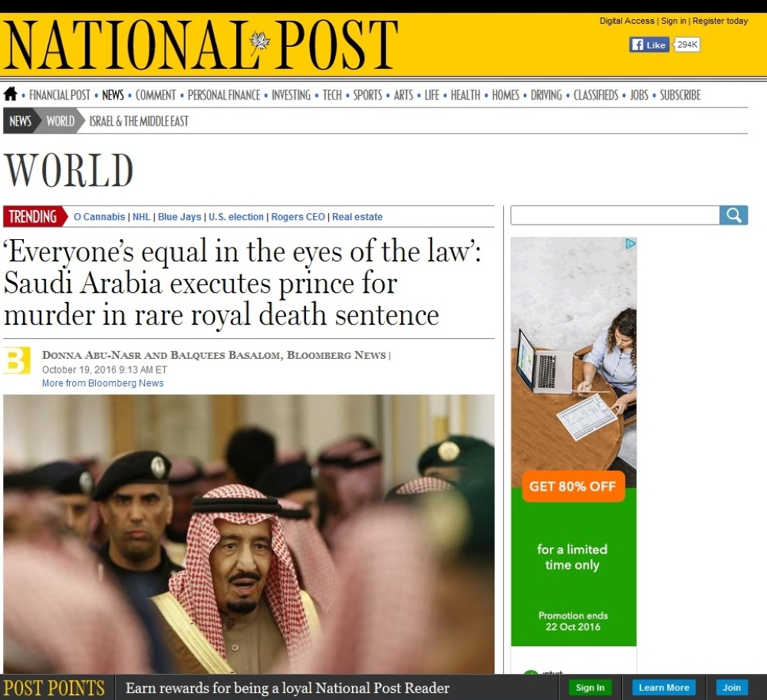Click inside the search text field
Viewport: 767px width, 700px height.
pos(614,215)
